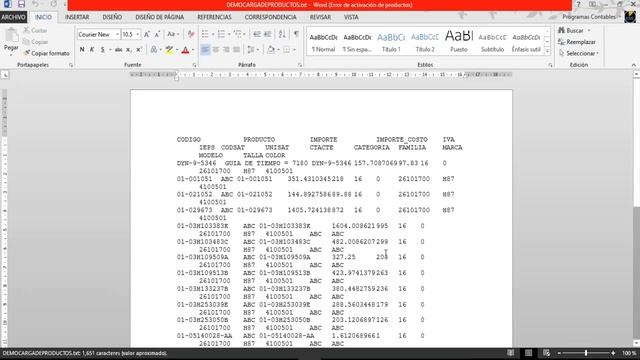Open text effects A icon
This screenshot has width=640, height=360.
pyautogui.click(x=153, y=50)
